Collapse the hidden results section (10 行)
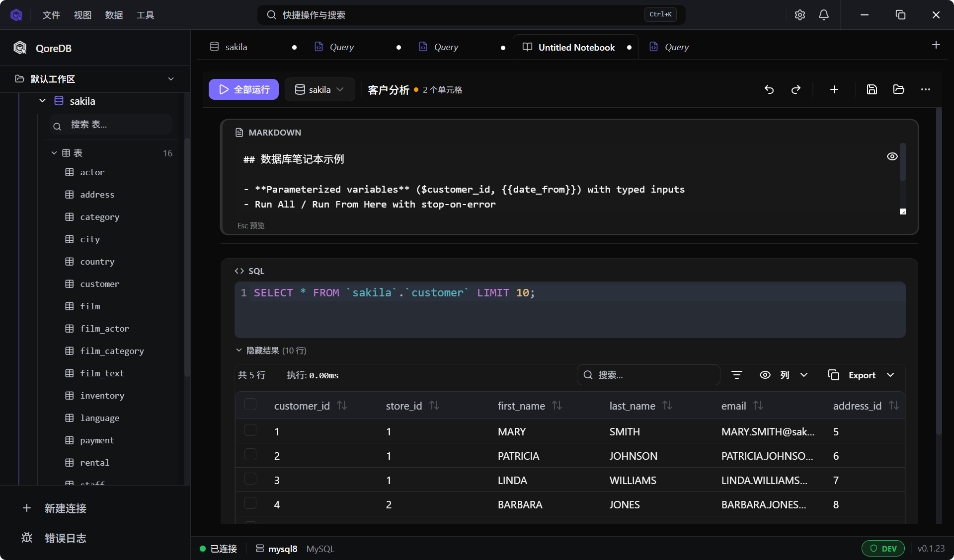The width and height of the screenshot is (954, 560). [271, 350]
